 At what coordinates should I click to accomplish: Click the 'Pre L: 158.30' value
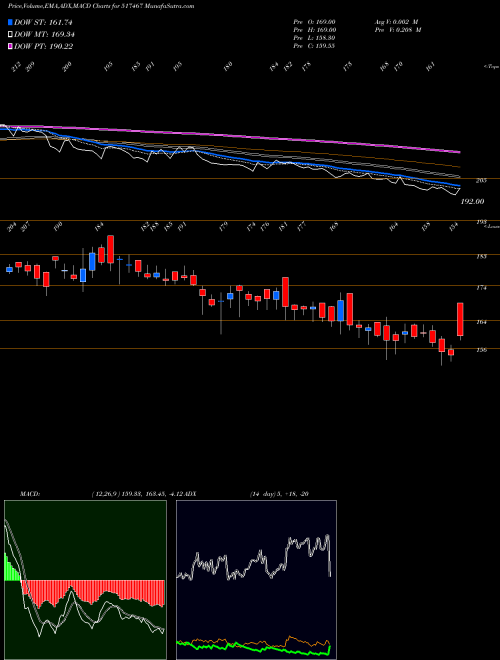pos(314,38)
